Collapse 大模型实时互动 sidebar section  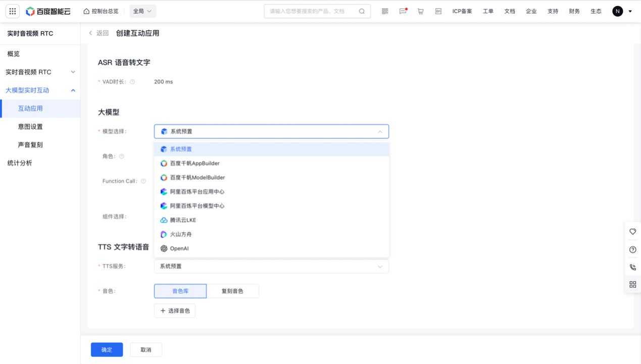click(x=40, y=90)
